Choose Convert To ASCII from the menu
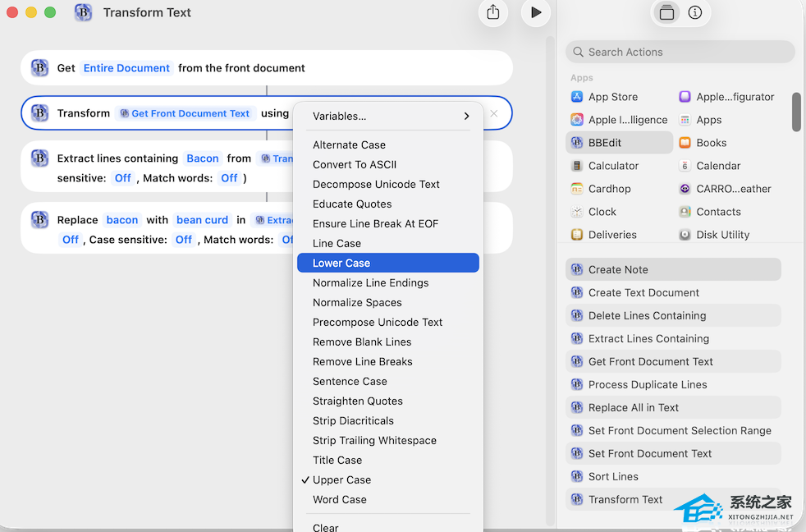This screenshot has height=532, width=806. click(x=388, y=164)
